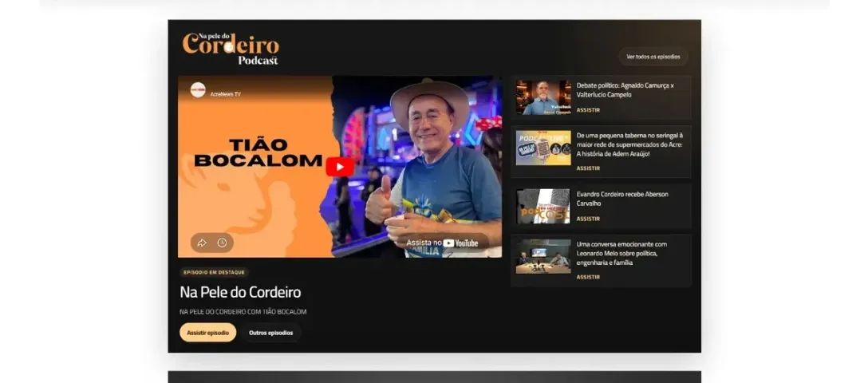Click the 'Assistir episódio' button
Image resolution: width=868 pixels, height=383 pixels.
(x=207, y=333)
